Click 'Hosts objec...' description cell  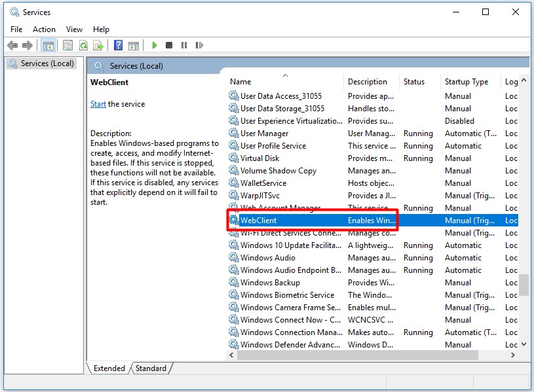tap(371, 183)
